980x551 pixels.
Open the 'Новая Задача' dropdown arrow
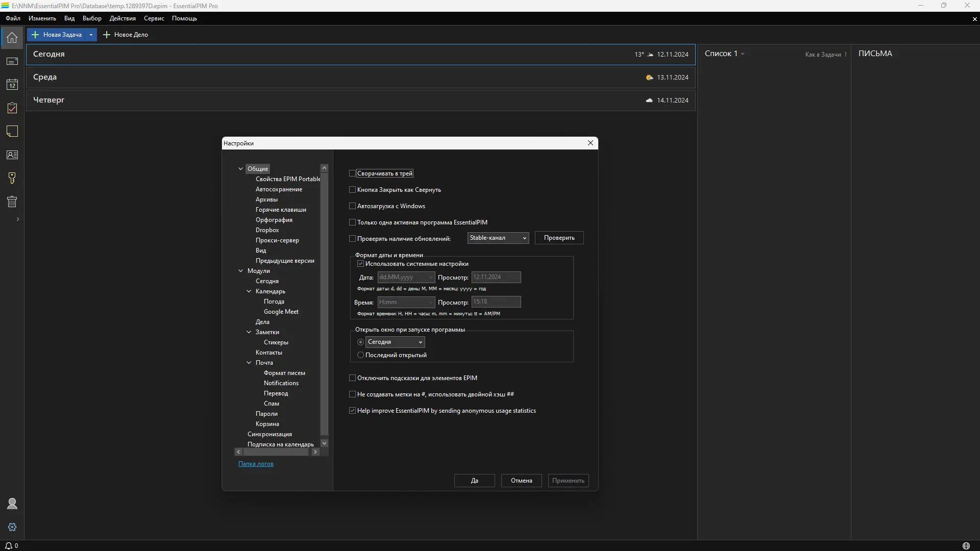[91, 35]
